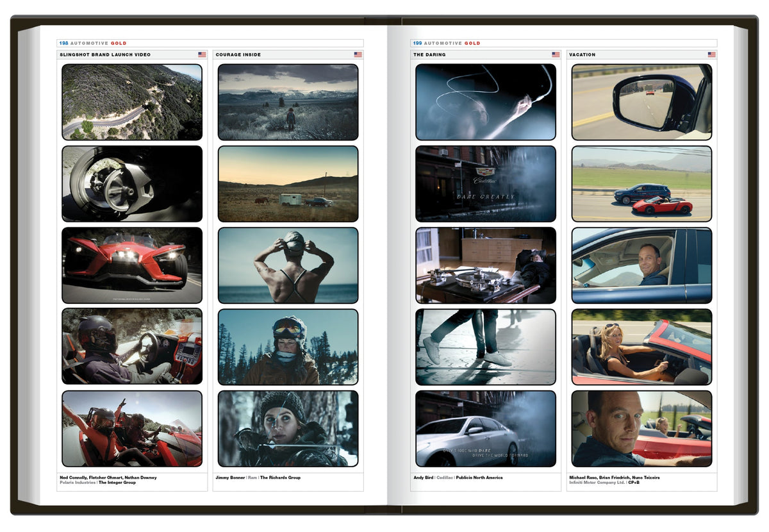Click the Publicis North America credit
Image resolution: width=769 pixels, height=532 pixels.
click(x=479, y=478)
